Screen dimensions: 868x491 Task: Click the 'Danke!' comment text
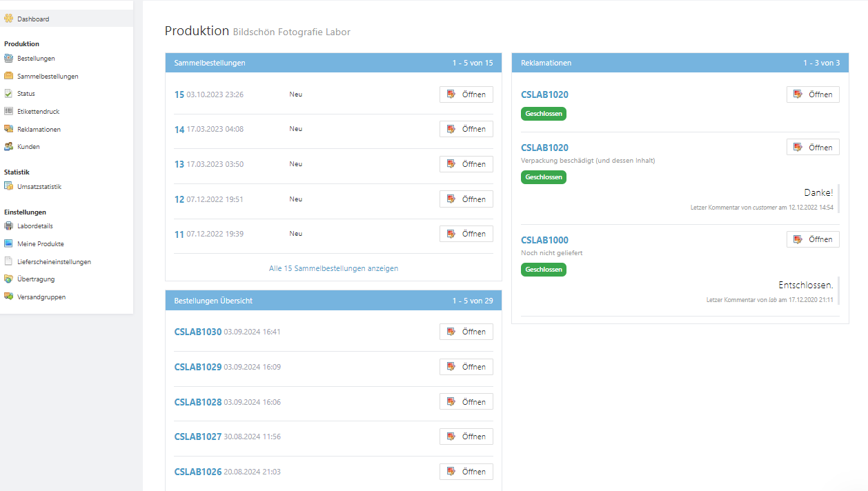(x=818, y=192)
